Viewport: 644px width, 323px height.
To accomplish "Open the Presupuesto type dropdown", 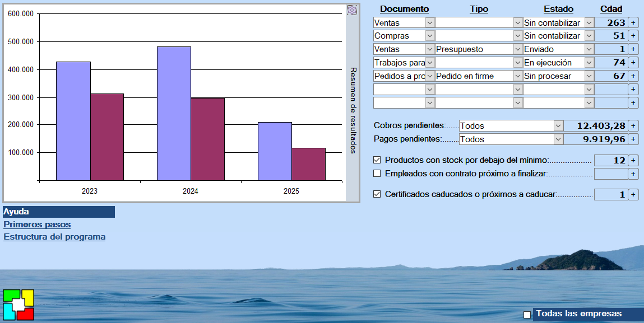I will click(x=517, y=49).
